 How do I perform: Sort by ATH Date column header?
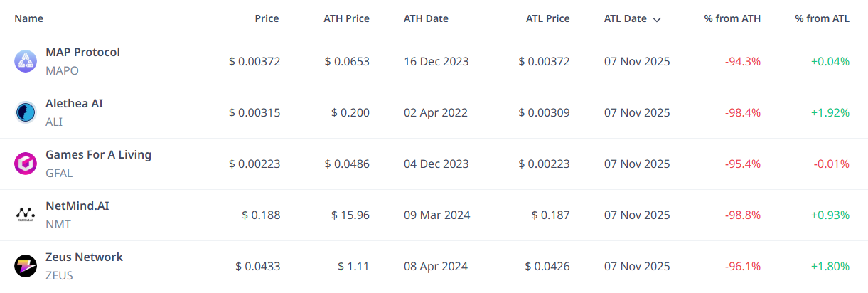tap(426, 18)
